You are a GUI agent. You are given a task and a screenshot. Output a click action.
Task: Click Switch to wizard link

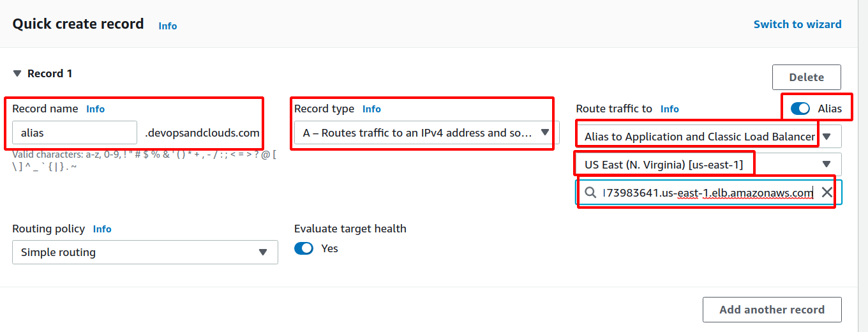[x=797, y=24]
